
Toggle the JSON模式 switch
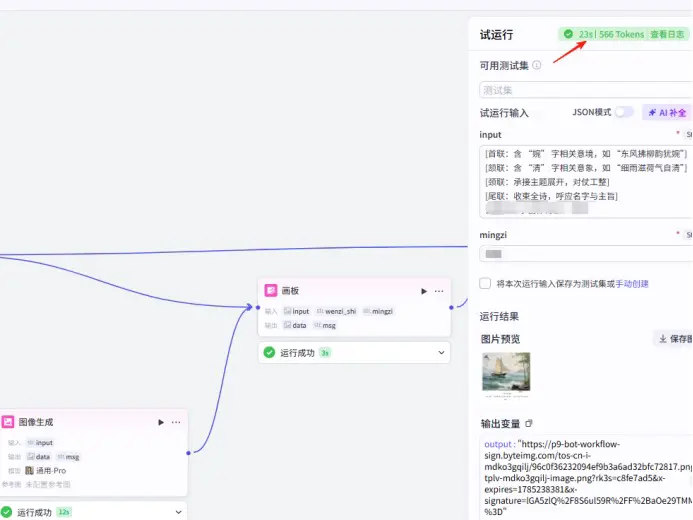[x=624, y=112]
